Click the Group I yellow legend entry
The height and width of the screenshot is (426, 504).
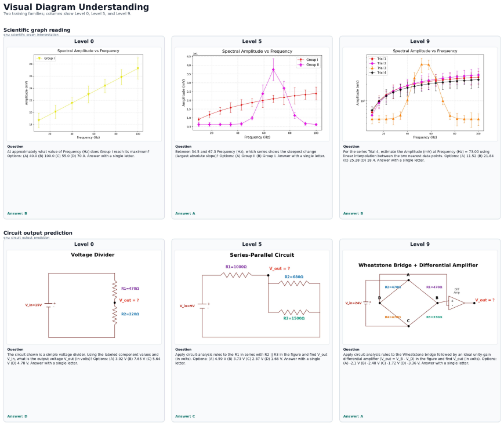(45, 59)
